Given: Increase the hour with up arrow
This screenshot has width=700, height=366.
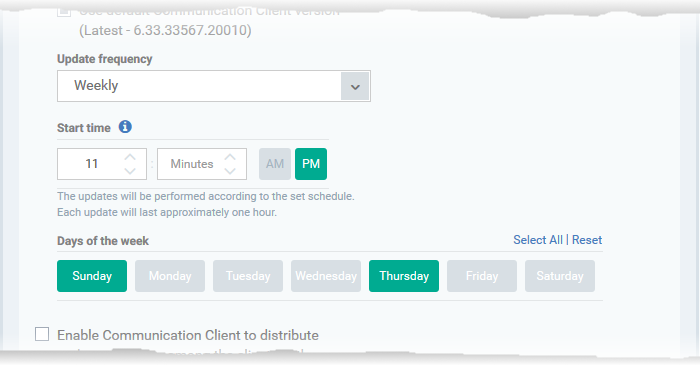Looking at the screenshot, I should [x=130, y=157].
